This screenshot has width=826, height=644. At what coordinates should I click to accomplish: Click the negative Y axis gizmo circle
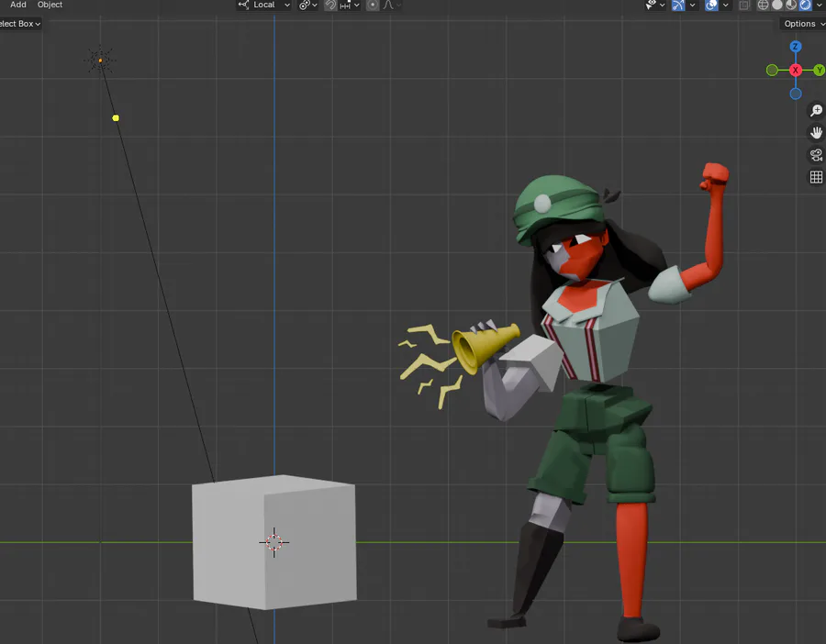point(772,70)
